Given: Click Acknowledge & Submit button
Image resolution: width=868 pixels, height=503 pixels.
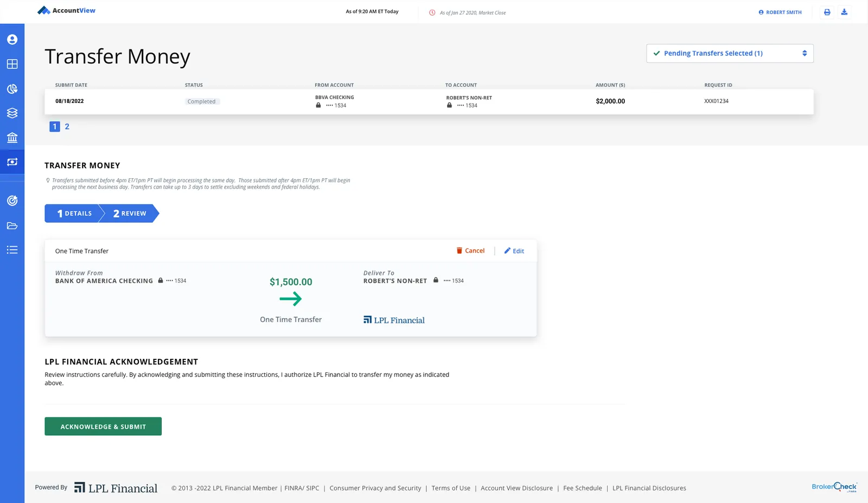Looking at the screenshot, I should [x=103, y=426].
